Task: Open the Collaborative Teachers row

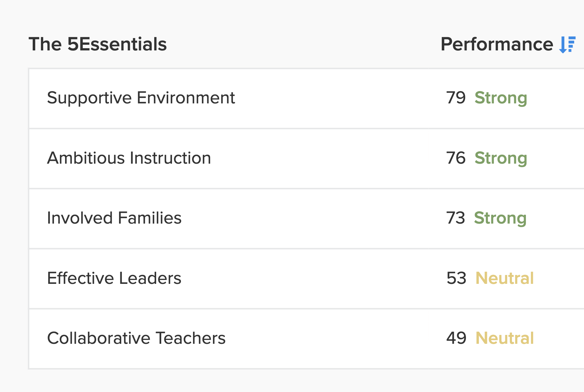Action: coord(307,338)
